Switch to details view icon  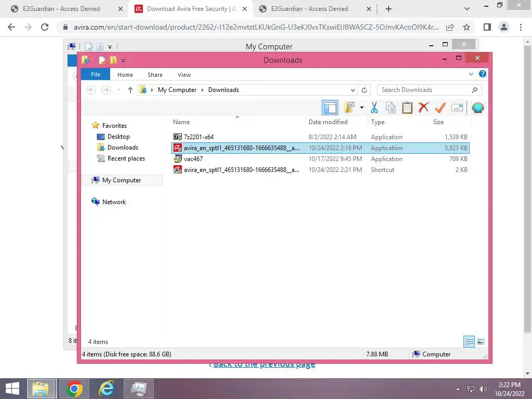pos(469,341)
